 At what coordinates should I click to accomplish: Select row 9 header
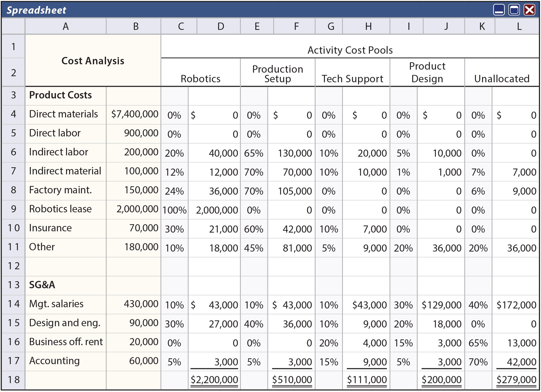[13, 209]
